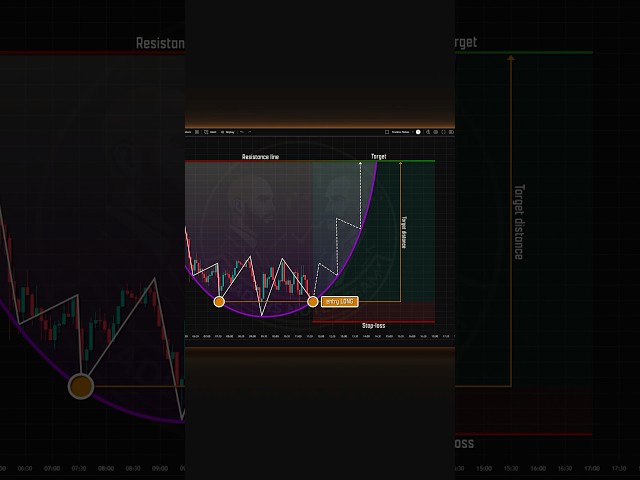
Task: Click the vertical 'Target distance' label
Action: [404, 232]
